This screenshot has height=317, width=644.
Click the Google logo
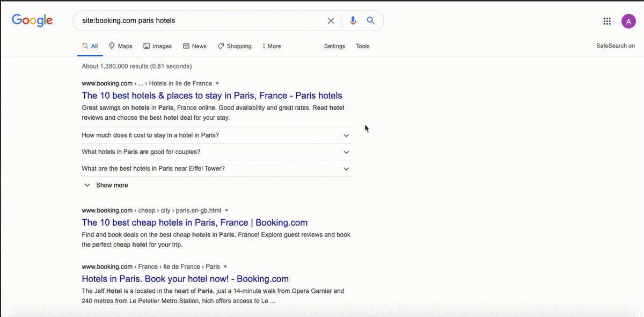pos(32,20)
